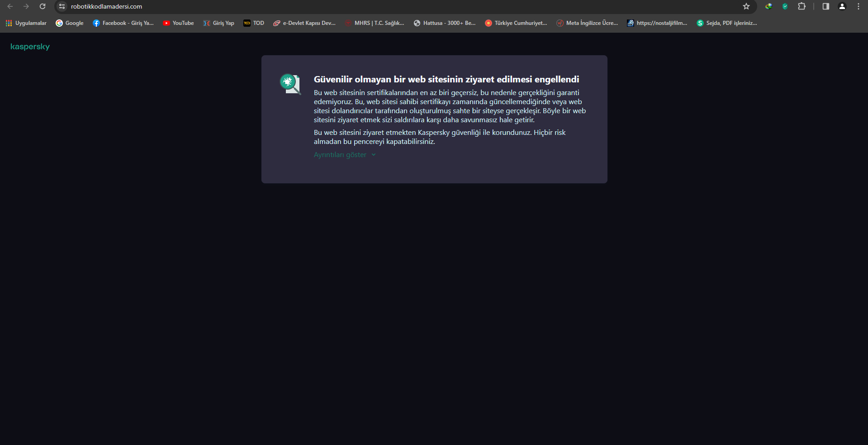
Task: Open the Uygulamalar apps bookmark
Action: [x=26, y=23]
